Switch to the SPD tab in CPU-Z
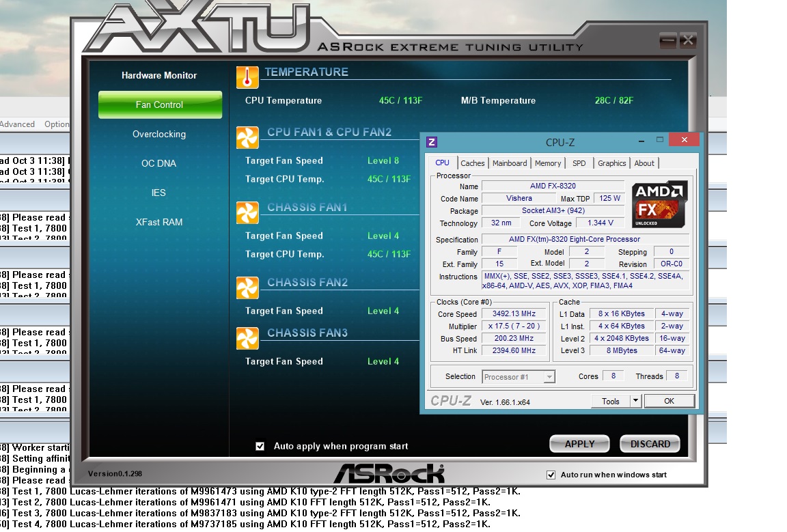This screenshot has width=787, height=532. 579,163
